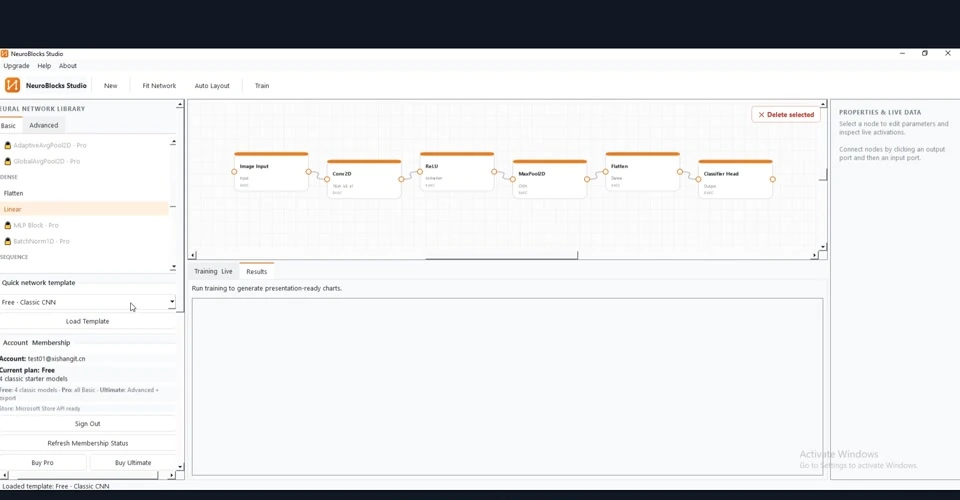Screen dimensions: 960x500
Task: Select the ReLU node on canvas
Action: pos(457,171)
